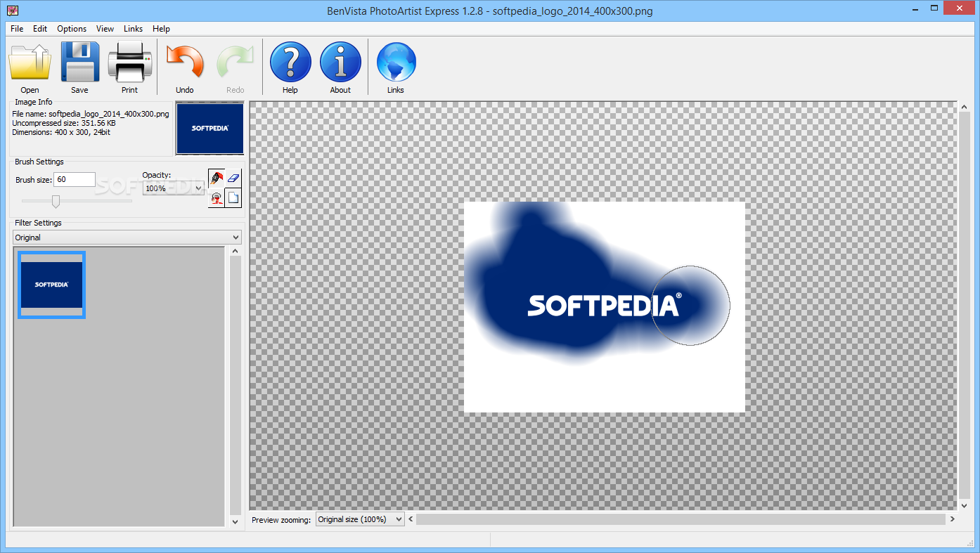The height and width of the screenshot is (553, 980).
Task: Click the blank page clear tool
Action: point(233,197)
